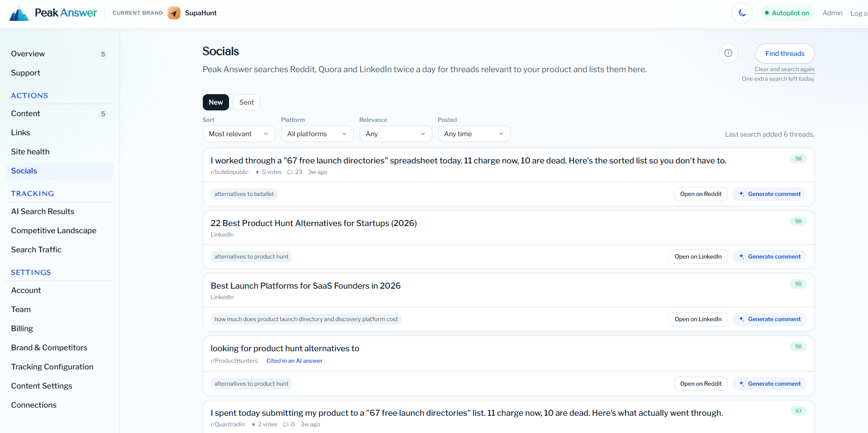This screenshot has width=868, height=433.
Task: Click the "Last search added 6 threads." status text
Action: click(769, 134)
